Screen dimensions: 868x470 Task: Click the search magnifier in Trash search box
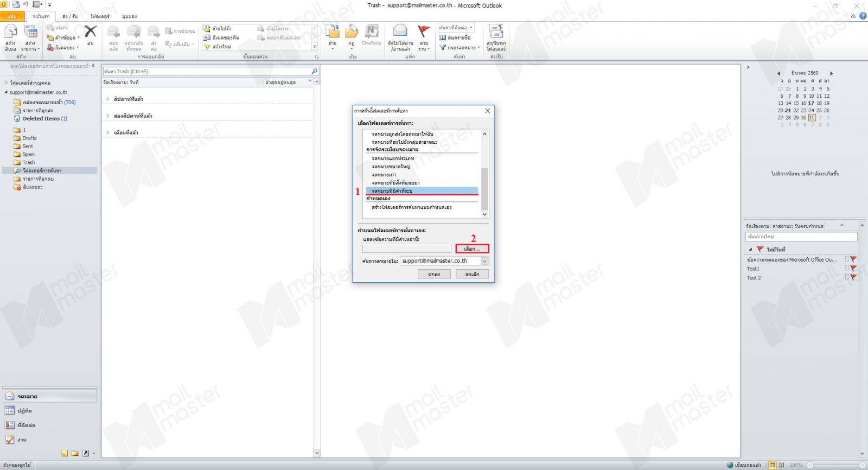click(314, 71)
